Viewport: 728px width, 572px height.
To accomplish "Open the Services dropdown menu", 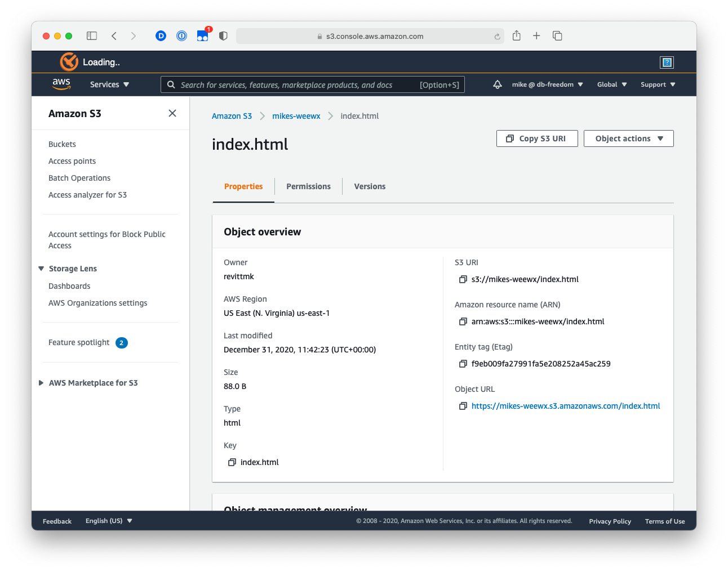I will [x=109, y=84].
